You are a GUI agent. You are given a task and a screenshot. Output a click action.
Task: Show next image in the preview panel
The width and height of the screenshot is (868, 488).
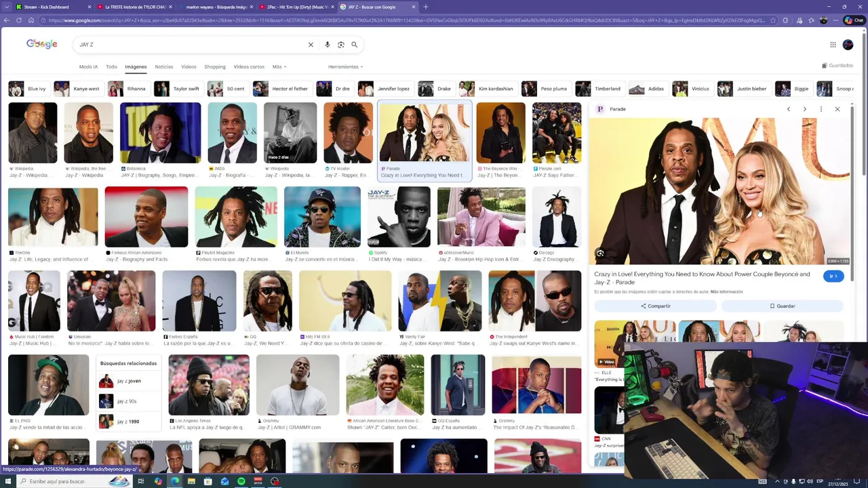804,109
